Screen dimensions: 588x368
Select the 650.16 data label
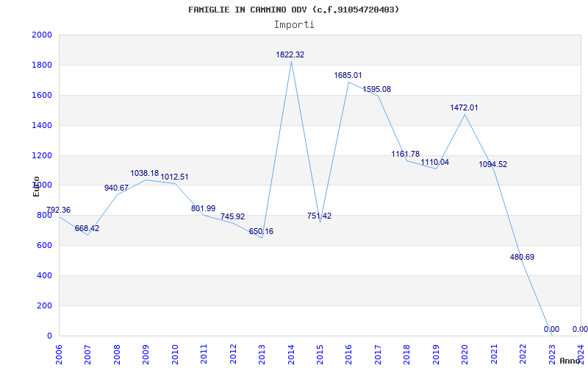pos(261,231)
